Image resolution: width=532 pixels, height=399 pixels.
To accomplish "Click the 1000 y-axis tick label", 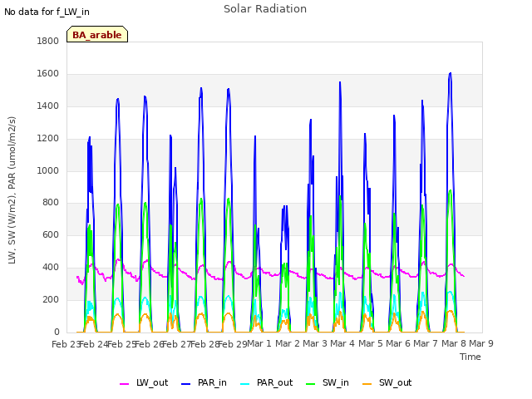I will 48,170.
